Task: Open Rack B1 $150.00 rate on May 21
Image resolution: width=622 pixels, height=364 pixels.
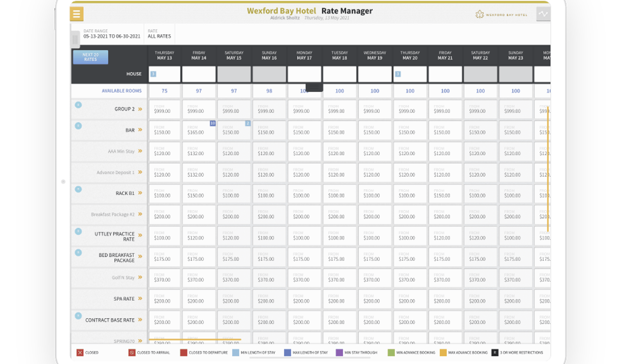Action: click(445, 193)
